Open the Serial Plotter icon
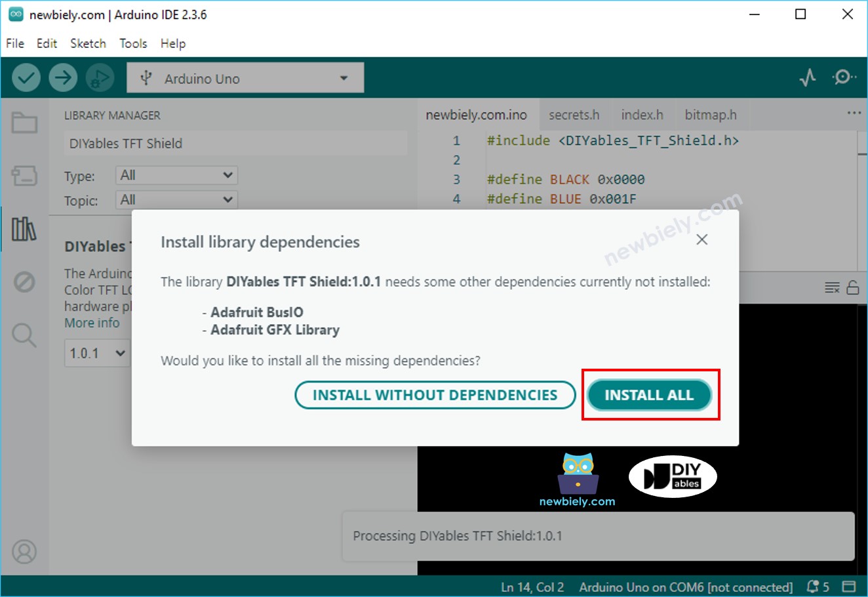Screen dimensions: 868x597 808,77
